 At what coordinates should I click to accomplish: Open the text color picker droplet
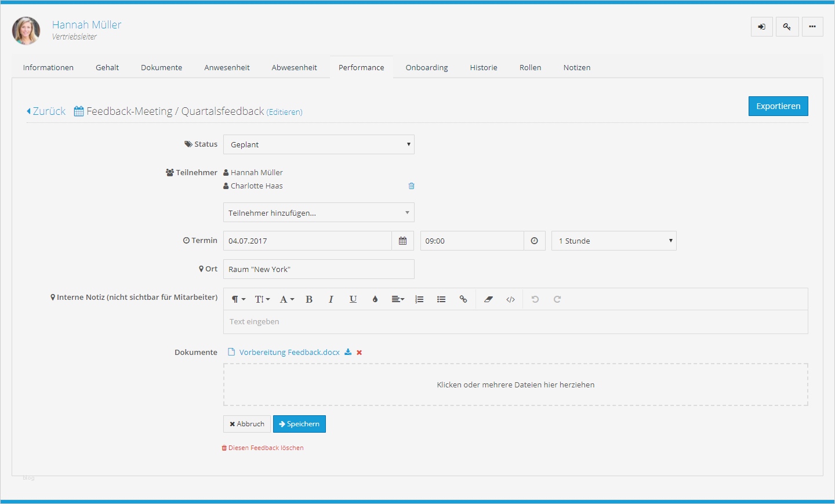[x=375, y=299]
